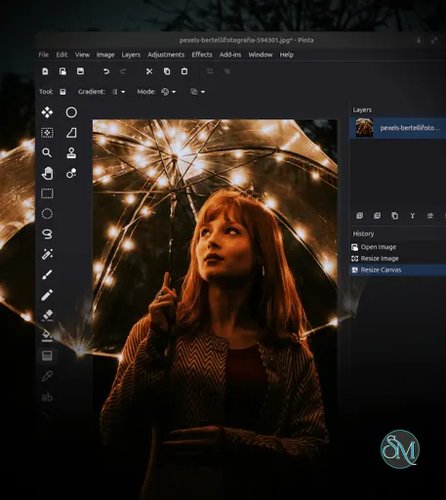Merge layer down icon

(412, 216)
